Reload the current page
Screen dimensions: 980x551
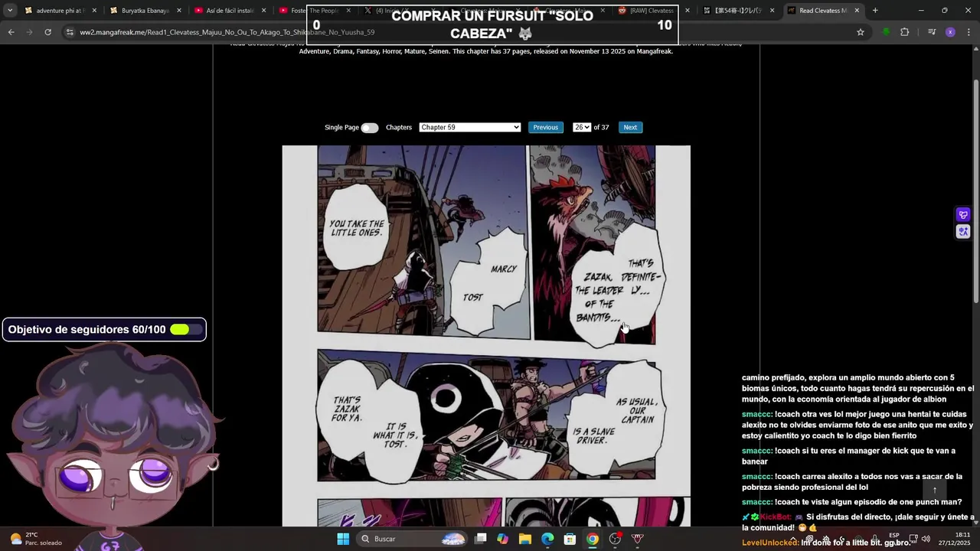pyautogui.click(x=47, y=32)
